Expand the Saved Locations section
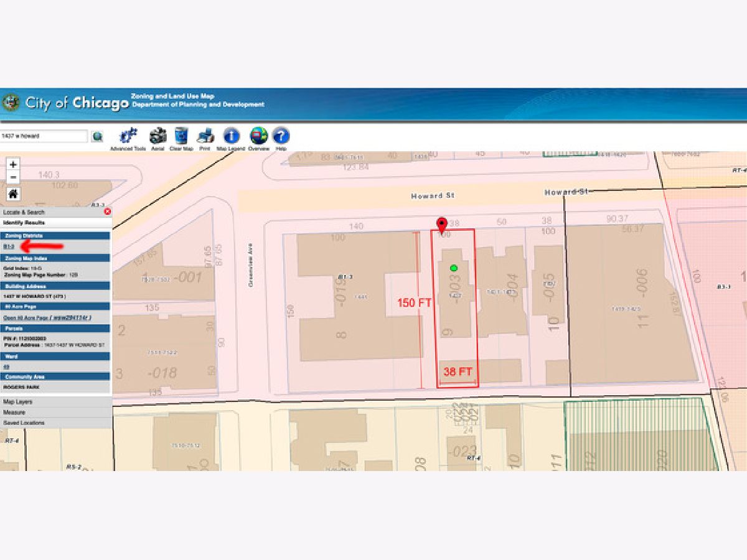 point(24,423)
